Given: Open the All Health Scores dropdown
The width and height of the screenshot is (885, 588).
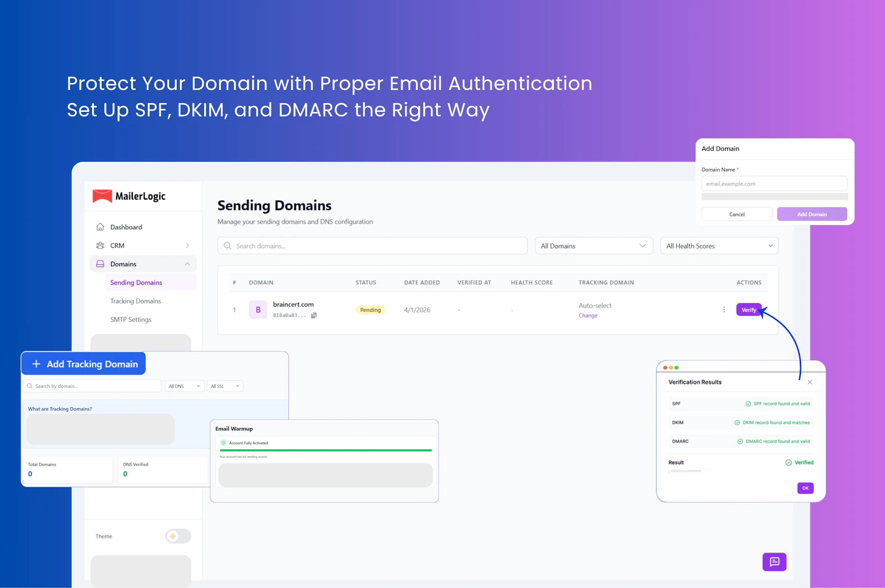Looking at the screenshot, I should (x=719, y=246).
